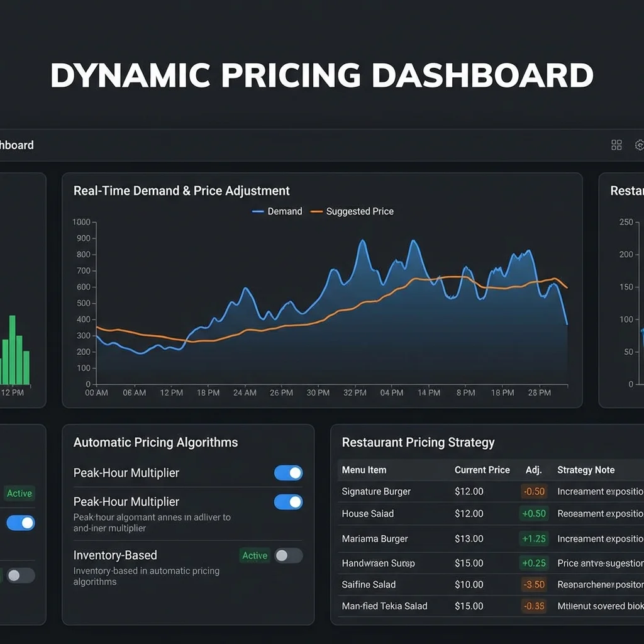The image size is (644, 644).
Task: Select the Mariama Burger table row
Action: (x=375, y=539)
